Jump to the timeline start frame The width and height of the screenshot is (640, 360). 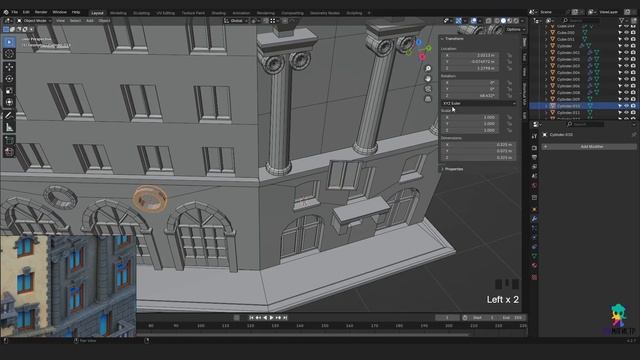coord(251,318)
